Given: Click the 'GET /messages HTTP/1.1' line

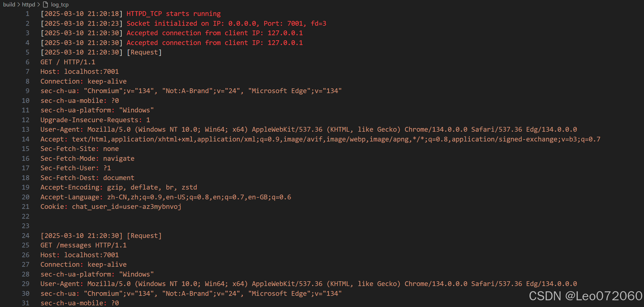Looking at the screenshot, I should tap(84, 245).
